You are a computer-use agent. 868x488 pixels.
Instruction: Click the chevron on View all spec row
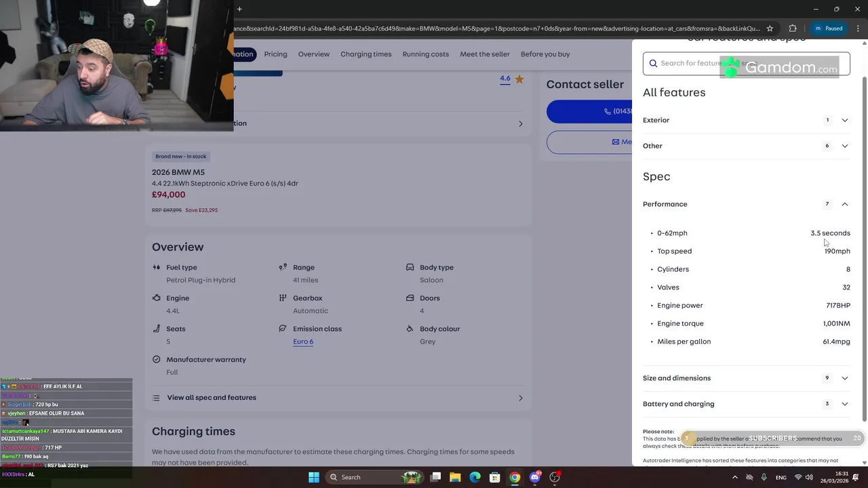pos(521,398)
